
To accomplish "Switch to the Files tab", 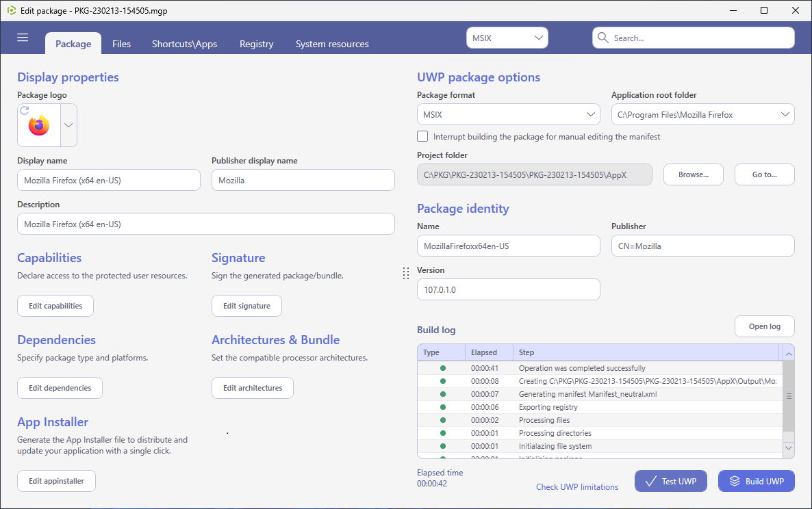I will coord(122,44).
